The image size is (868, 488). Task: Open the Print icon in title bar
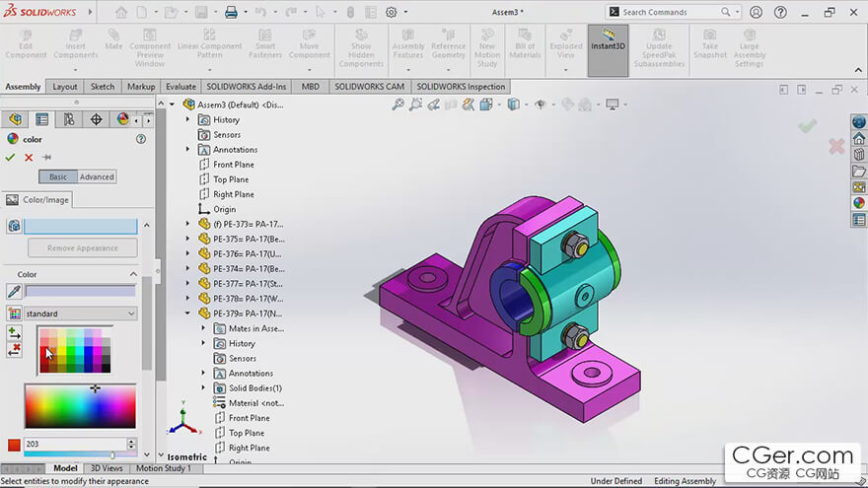pos(231,12)
